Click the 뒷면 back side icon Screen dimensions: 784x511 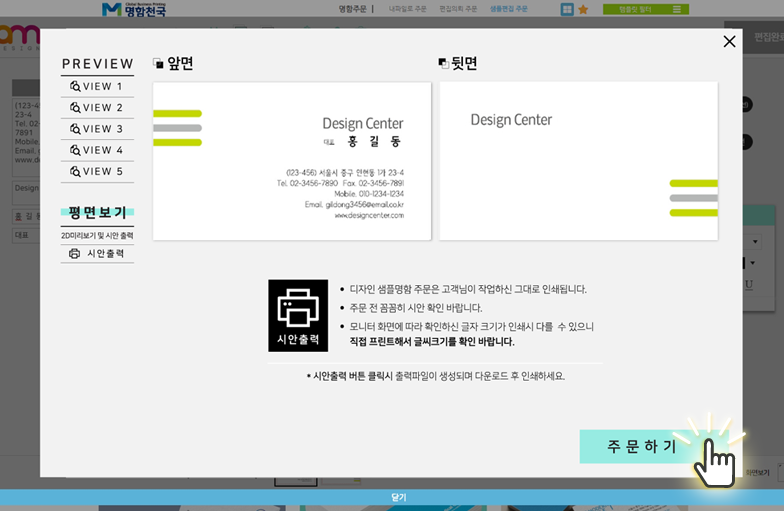point(444,63)
